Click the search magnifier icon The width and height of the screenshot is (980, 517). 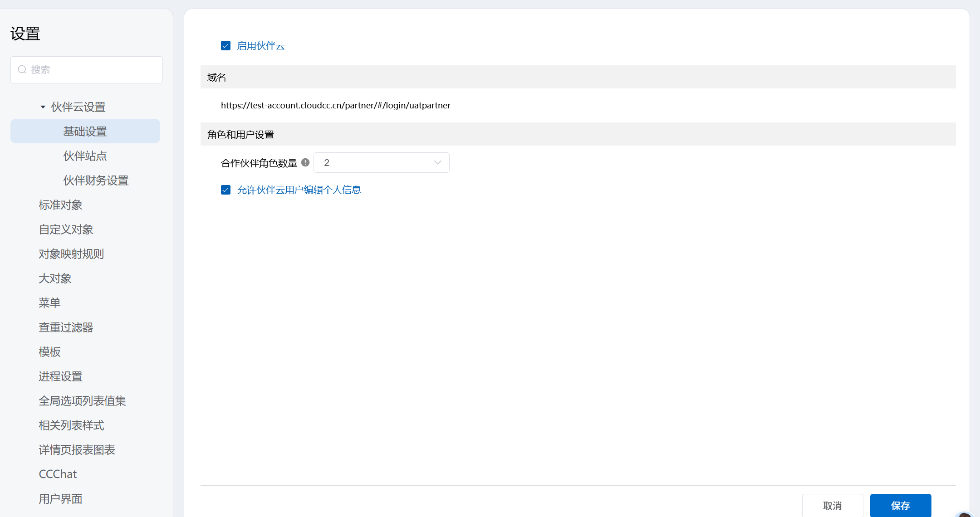(x=22, y=69)
